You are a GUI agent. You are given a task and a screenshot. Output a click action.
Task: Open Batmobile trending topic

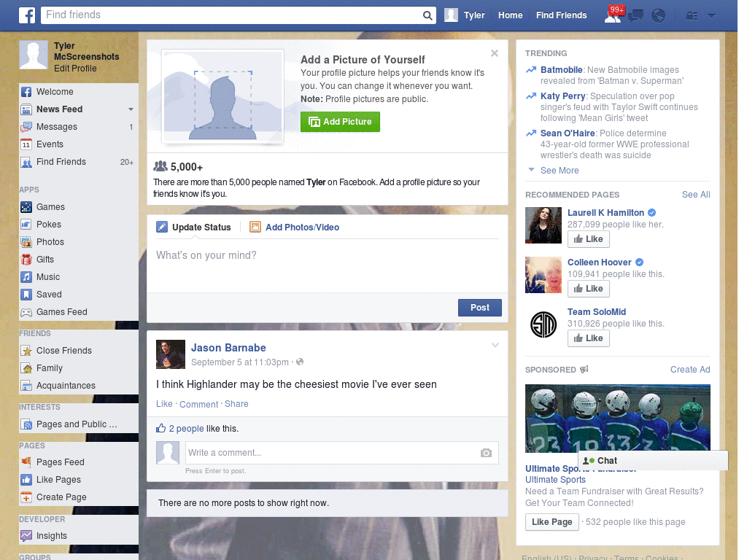(x=561, y=70)
